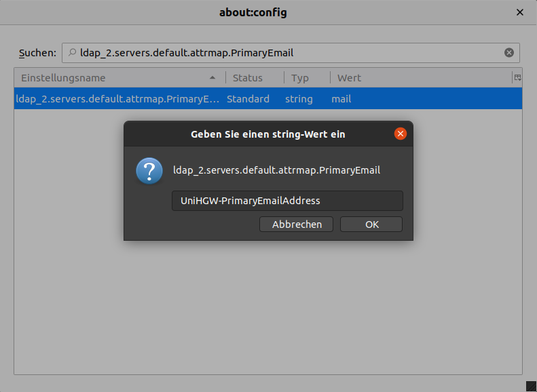Click the resize grip in window corner
Screen dimensions: 537x392
[530, 386]
